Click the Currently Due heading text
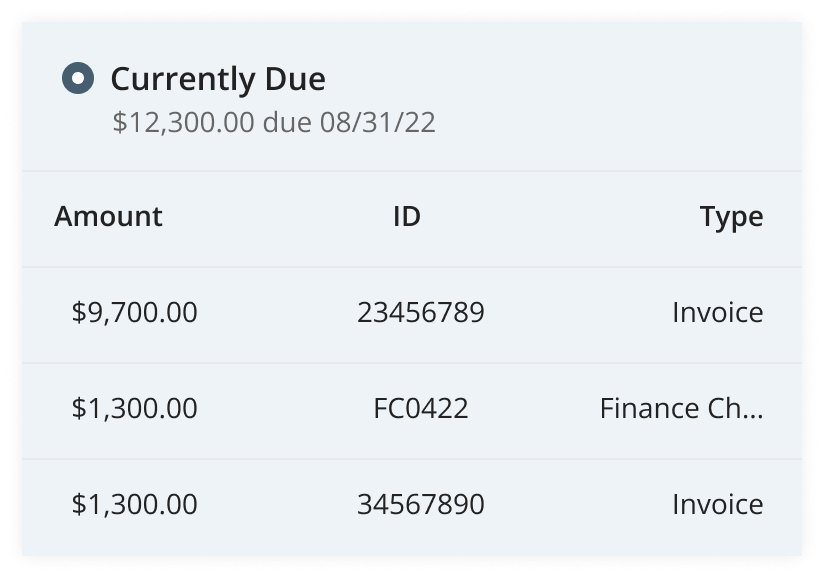This screenshot has height=578, width=824. tap(216, 78)
